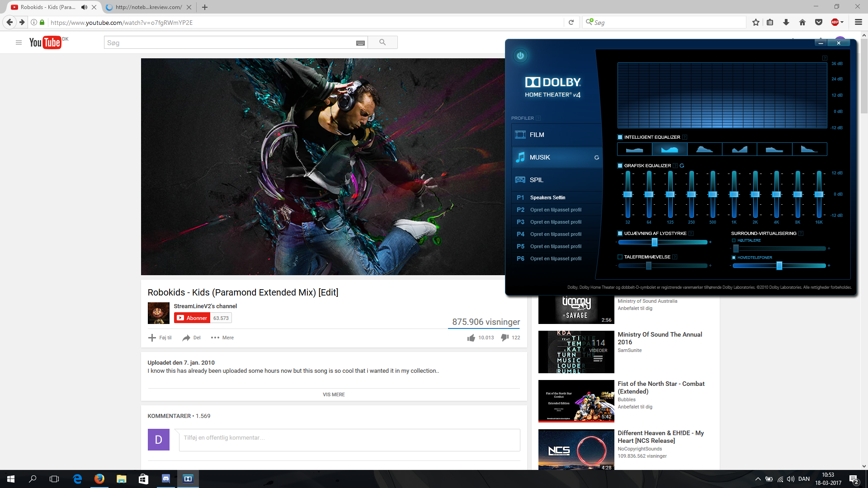Open Ministry Of Sound The Annual 2016
868x488 pixels.
tap(660, 338)
